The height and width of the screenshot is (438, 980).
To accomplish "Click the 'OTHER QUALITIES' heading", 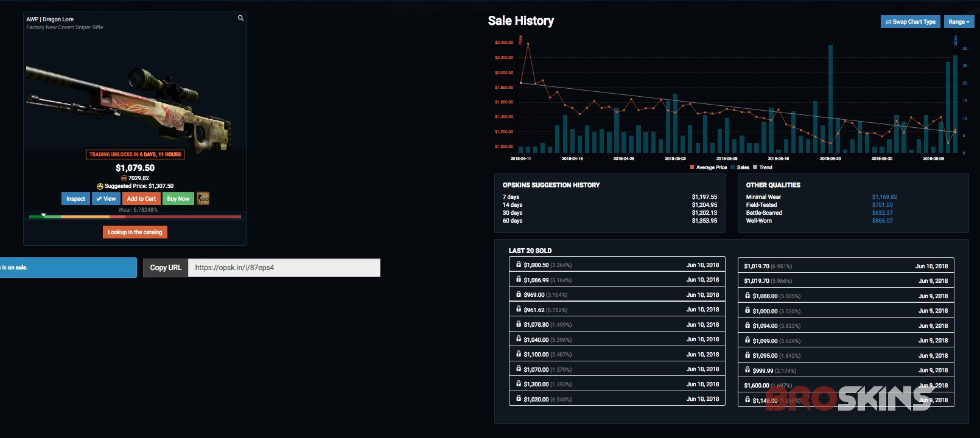I will coord(773,185).
